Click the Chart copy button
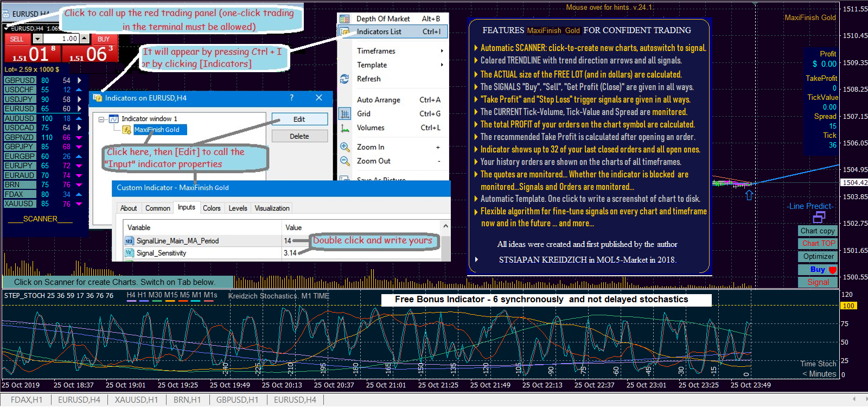 (818, 231)
